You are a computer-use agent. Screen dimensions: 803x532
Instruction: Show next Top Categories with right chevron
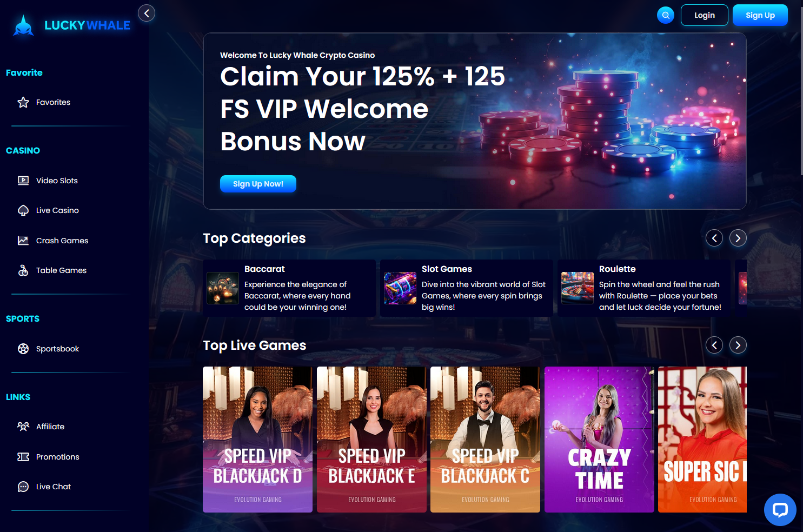(738, 238)
